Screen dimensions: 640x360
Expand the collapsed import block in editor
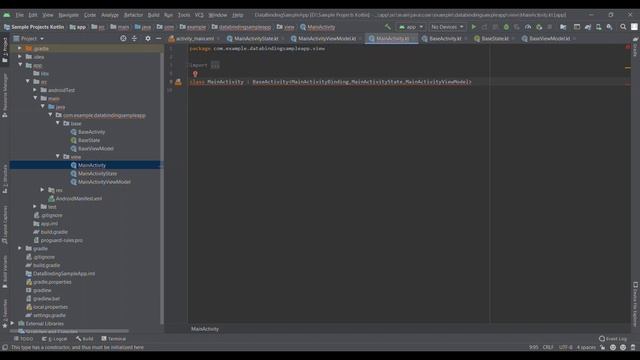215,65
